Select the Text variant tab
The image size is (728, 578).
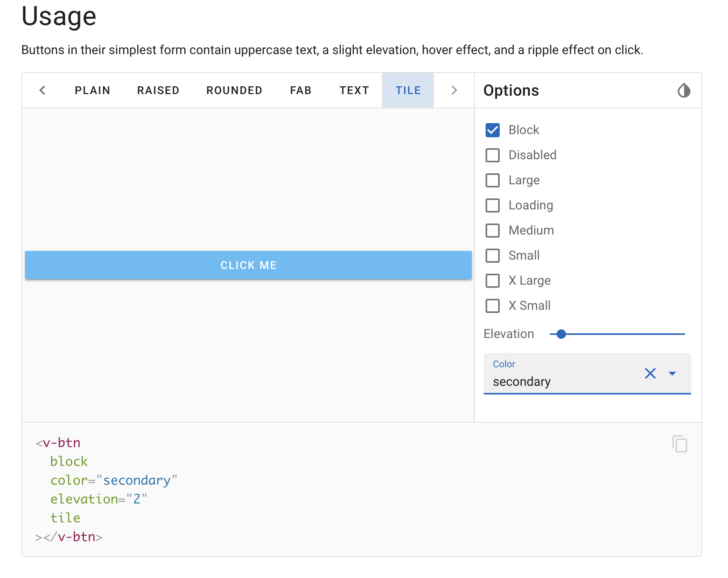(x=354, y=91)
